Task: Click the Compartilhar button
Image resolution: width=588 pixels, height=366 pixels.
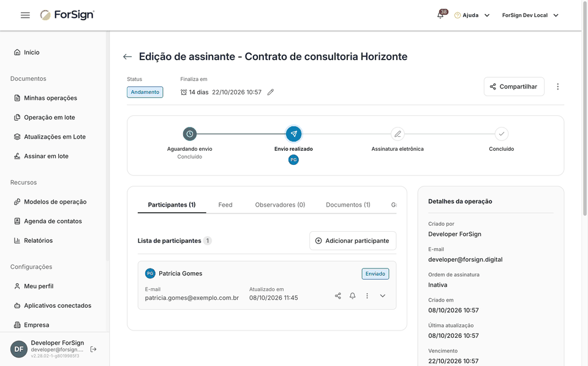Action: pyautogui.click(x=514, y=86)
